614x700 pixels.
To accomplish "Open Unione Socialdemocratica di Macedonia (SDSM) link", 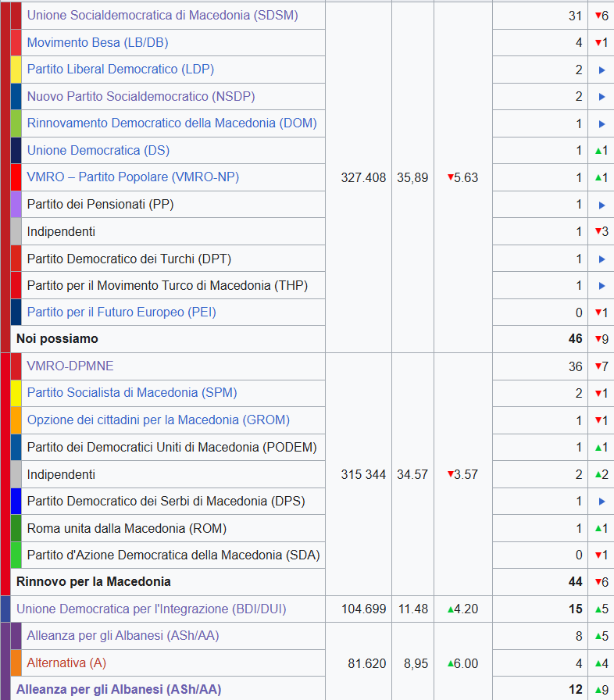I will coord(162,15).
